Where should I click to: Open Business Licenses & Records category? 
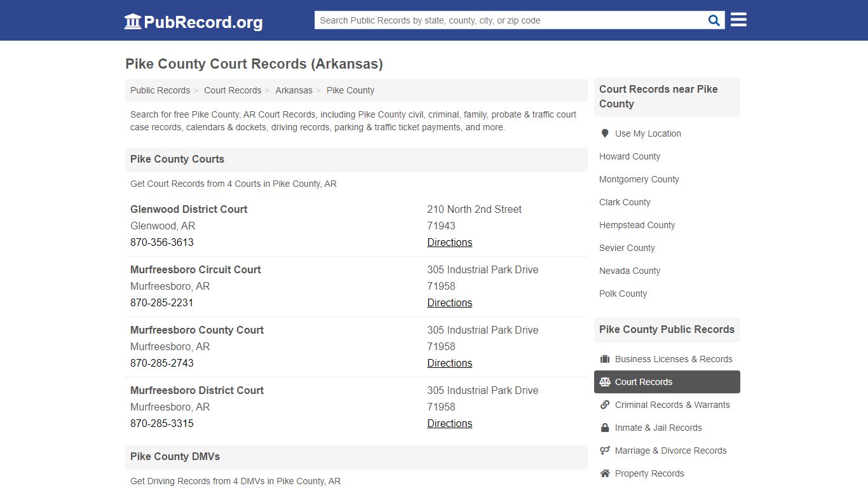point(667,359)
